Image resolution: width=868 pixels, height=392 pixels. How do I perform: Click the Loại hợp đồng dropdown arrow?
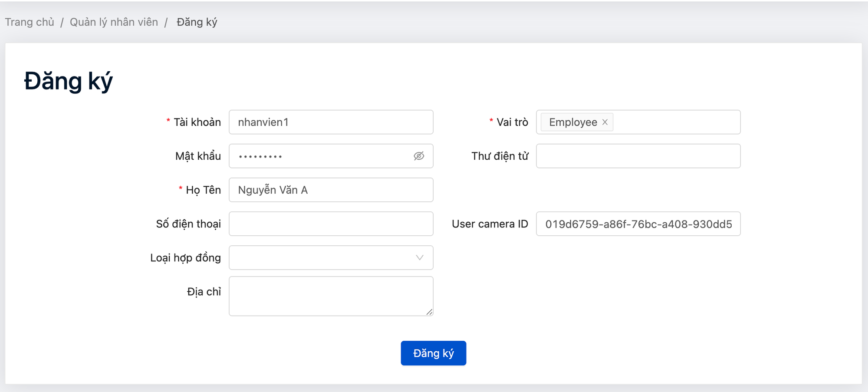point(419,258)
